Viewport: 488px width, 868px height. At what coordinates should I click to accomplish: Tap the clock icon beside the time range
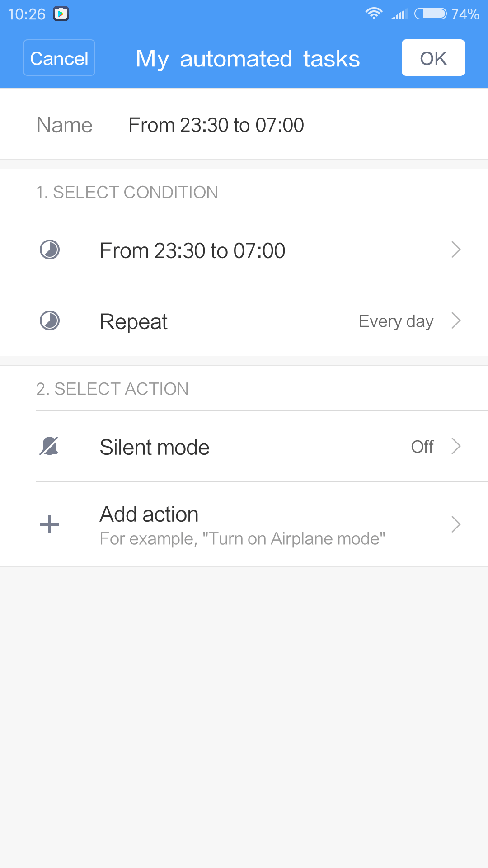coord(50,250)
